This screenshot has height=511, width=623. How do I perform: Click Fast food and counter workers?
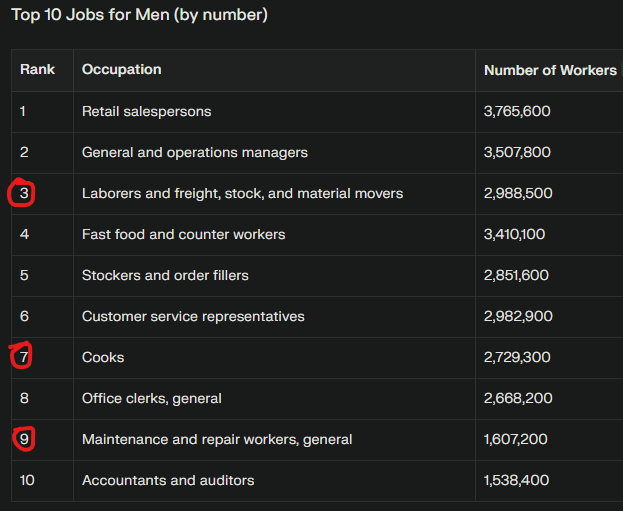click(184, 234)
